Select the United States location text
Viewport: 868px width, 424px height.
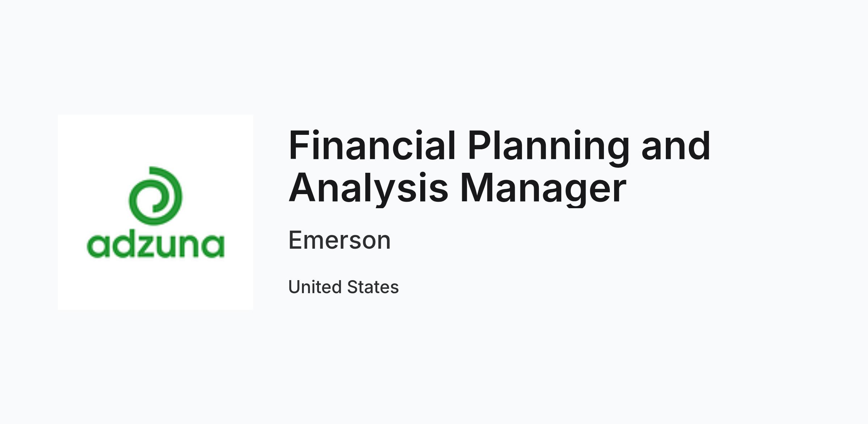[x=343, y=287]
